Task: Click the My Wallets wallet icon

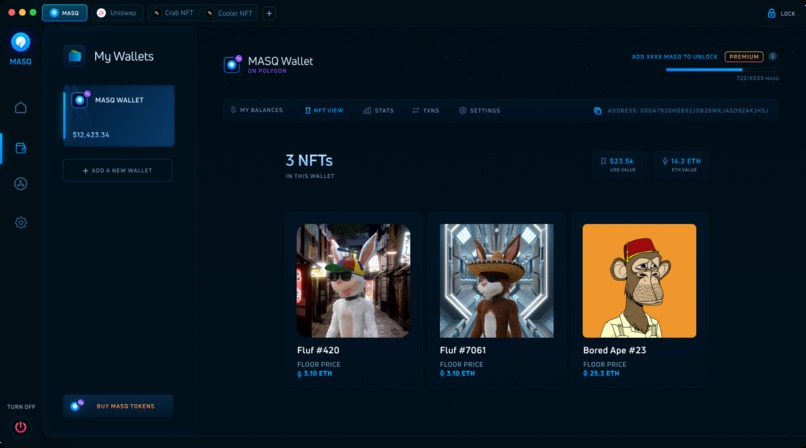Action: (x=75, y=56)
